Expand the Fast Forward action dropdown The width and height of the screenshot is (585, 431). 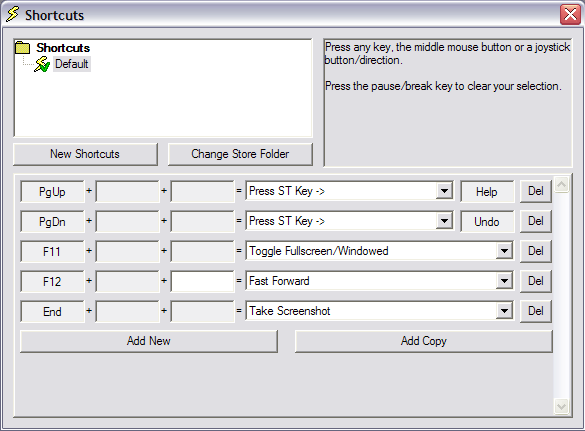[x=504, y=281]
